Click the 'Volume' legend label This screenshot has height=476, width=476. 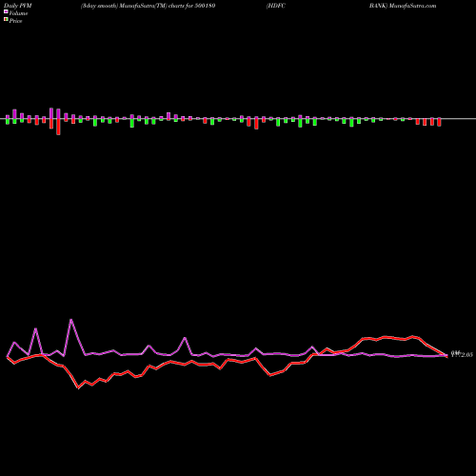[18, 13]
